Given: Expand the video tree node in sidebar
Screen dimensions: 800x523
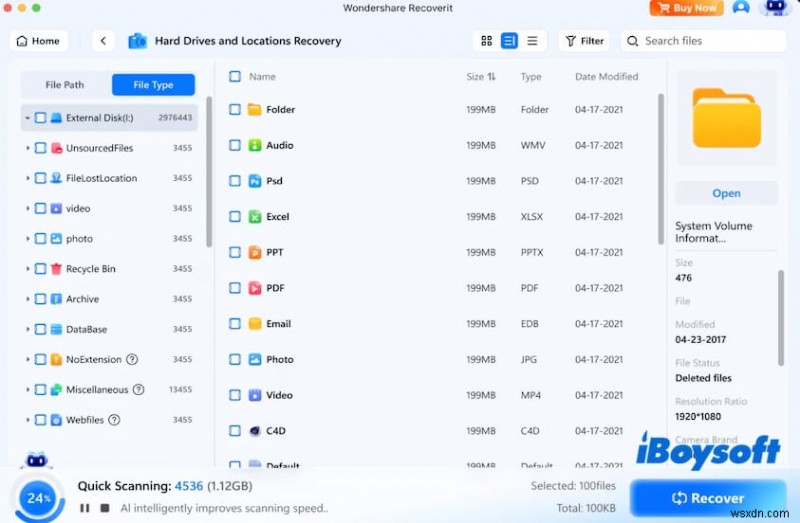Looking at the screenshot, I should (x=27, y=208).
